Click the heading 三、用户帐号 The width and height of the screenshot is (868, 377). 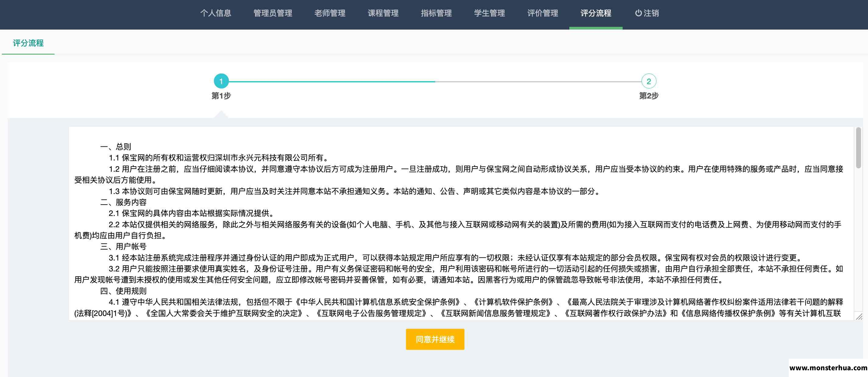click(x=123, y=246)
